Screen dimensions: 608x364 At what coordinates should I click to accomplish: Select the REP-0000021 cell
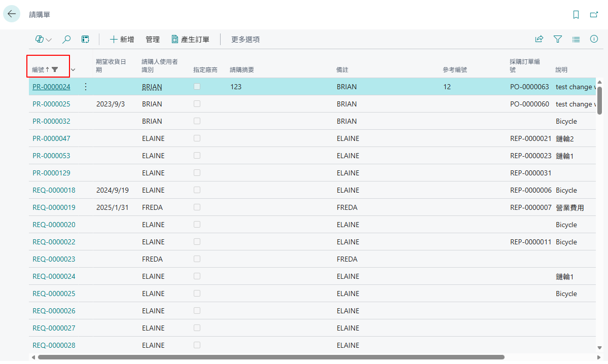click(531, 138)
